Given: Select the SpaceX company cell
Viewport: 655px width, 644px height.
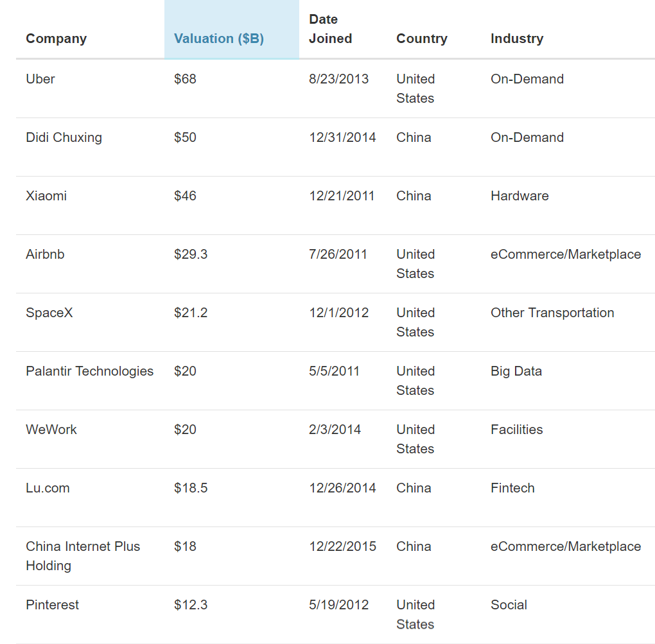Looking at the screenshot, I should 49,313.
